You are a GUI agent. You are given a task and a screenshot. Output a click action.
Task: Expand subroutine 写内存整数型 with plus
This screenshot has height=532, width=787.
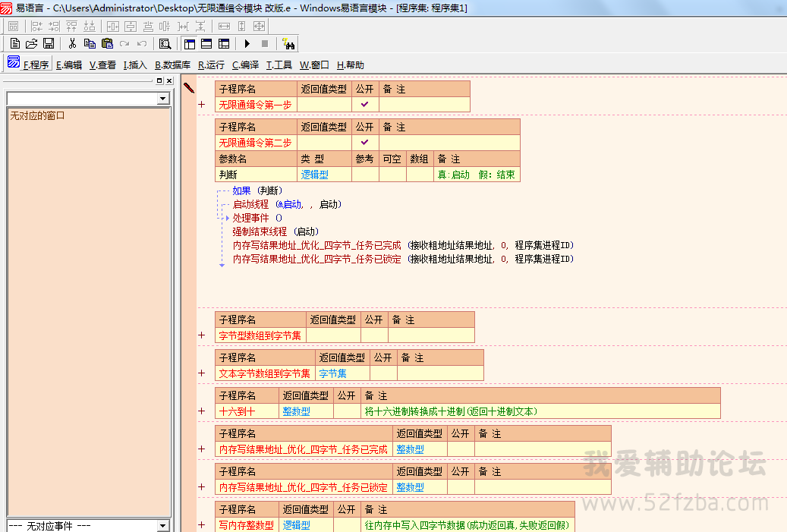202,525
